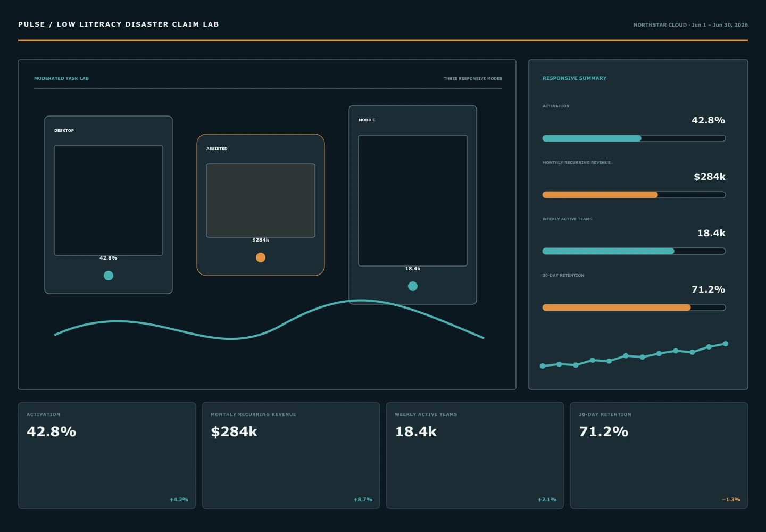Image resolution: width=766 pixels, height=532 pixels.
Task: Click the large "$284k" in the bottom revenue card
Action: (234, 431)
